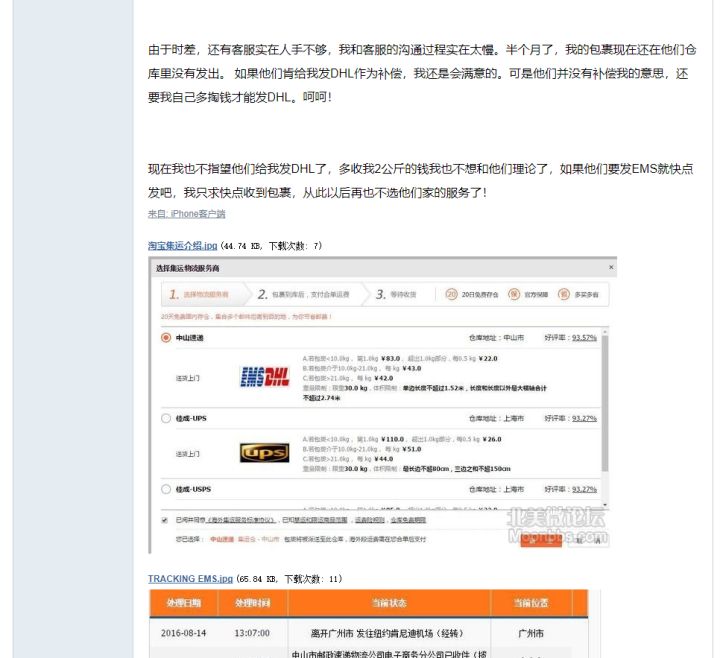
Task: Click step 3 等待收货 tab
Action: pyautogui.click(x=396, y=295)
